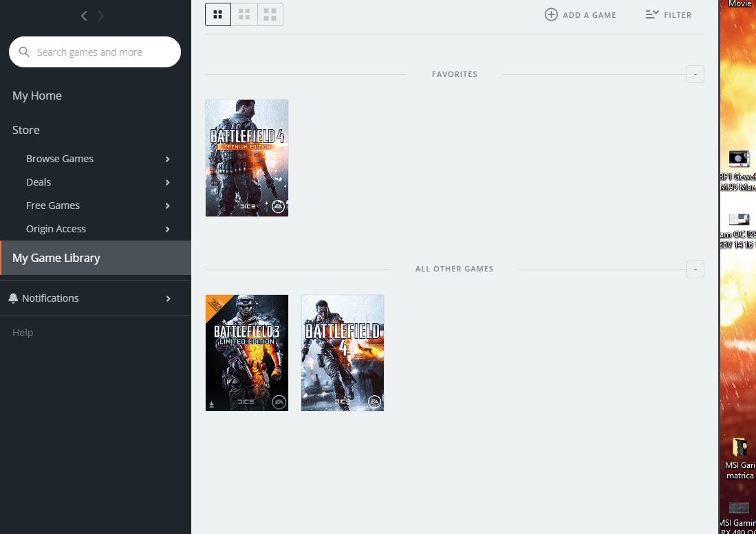
Task: Click the search magnifier icon
Action: click(24, 52)
